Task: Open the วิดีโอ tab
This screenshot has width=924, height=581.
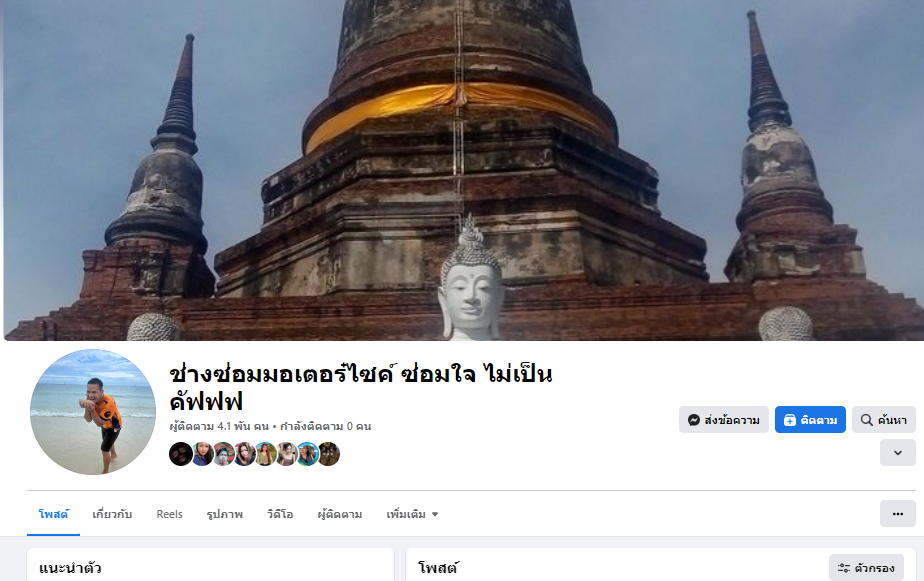Action: pos(280,514)
